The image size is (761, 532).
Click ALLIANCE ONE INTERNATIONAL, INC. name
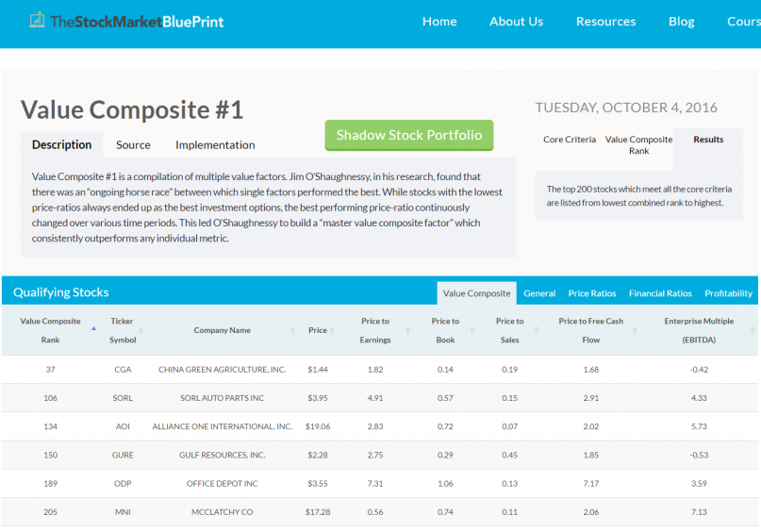(x=223, y=426)
